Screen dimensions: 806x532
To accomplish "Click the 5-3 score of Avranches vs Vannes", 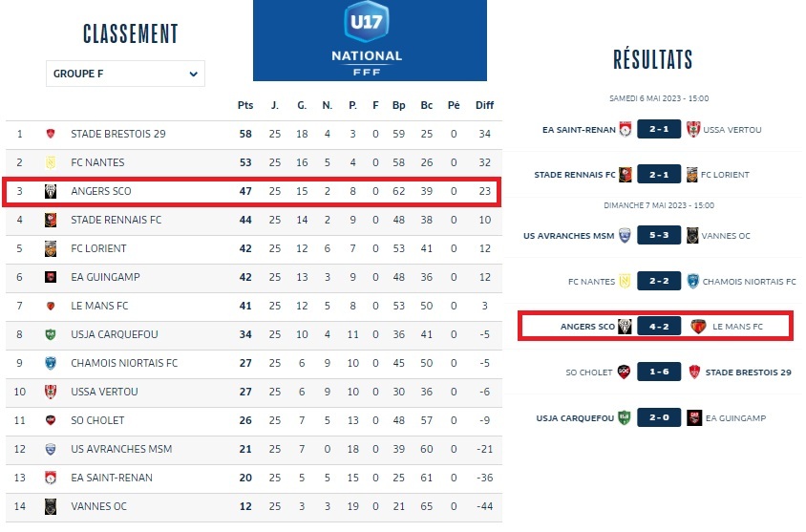I will 660,235.
